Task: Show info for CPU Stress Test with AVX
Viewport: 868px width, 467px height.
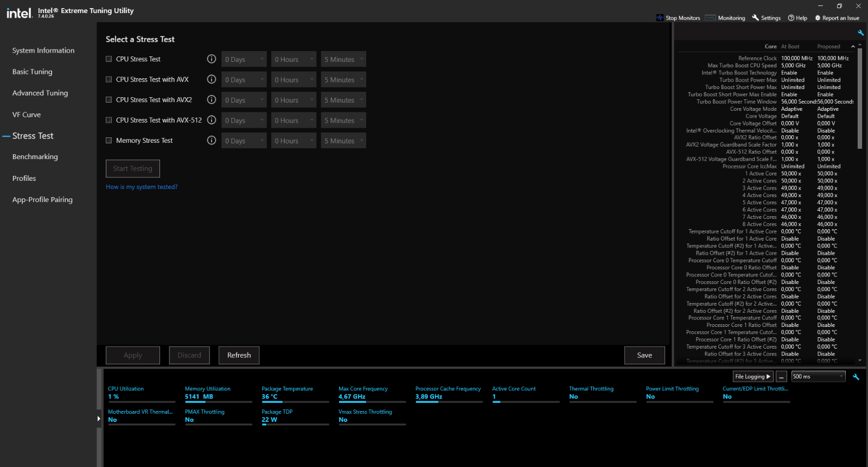Action: click(212, 79)
